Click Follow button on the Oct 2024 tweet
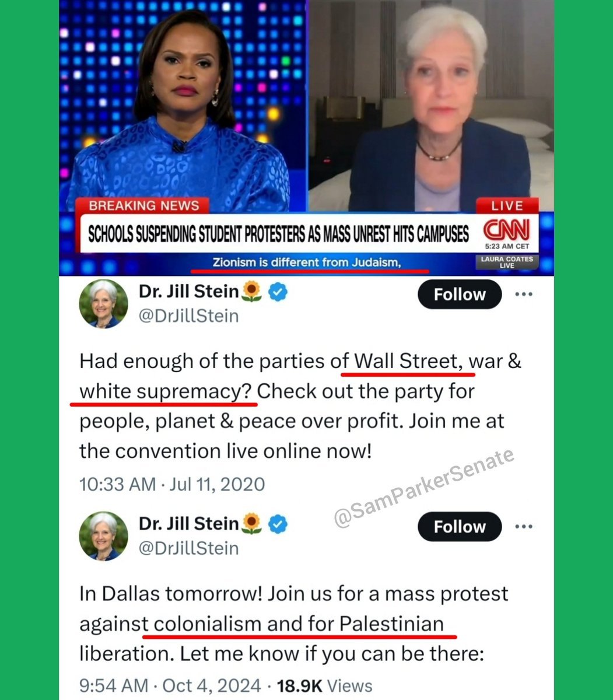Viewport: 613px width, 700px height. 460,527
